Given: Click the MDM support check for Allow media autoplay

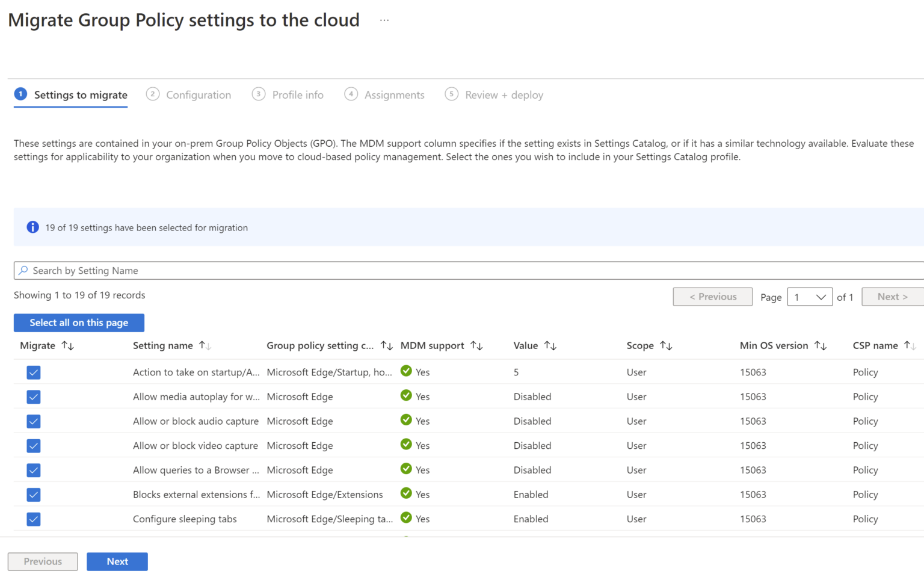Looking at the screenshot, I should (405, 396).
